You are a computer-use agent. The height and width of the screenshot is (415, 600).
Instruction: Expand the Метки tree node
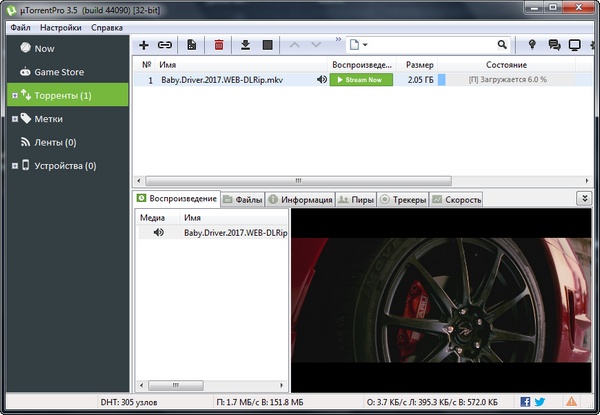click(13, 119)
